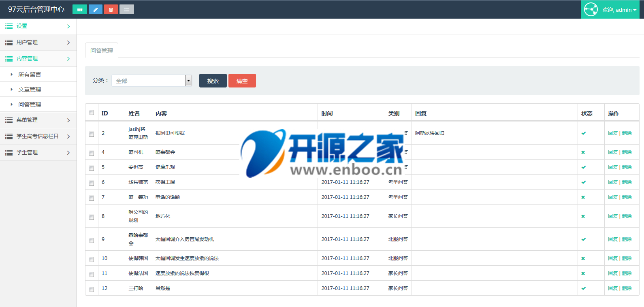This screenshot has width=644, height=307.
Task: Click the list icon beside 设置
Action: click(x=9, y=26)
